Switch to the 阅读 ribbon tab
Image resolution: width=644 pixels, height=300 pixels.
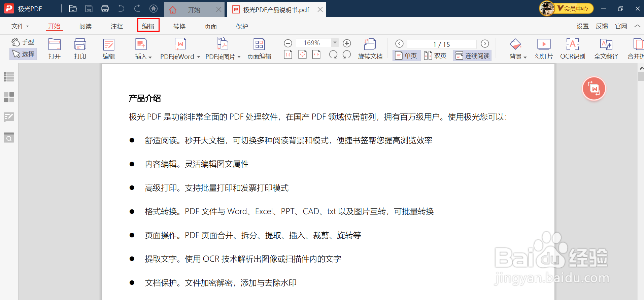(x=86, y=26)
